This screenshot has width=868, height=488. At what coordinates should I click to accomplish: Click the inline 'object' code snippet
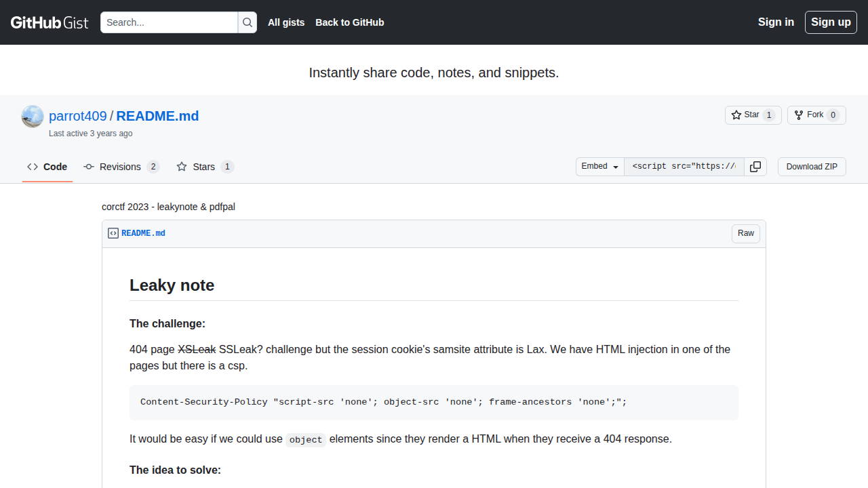[x=306, y=439]
